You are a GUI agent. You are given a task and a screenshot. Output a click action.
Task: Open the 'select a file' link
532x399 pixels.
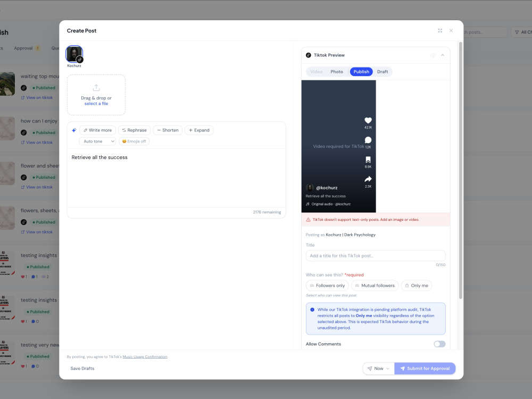pos(96,104)
